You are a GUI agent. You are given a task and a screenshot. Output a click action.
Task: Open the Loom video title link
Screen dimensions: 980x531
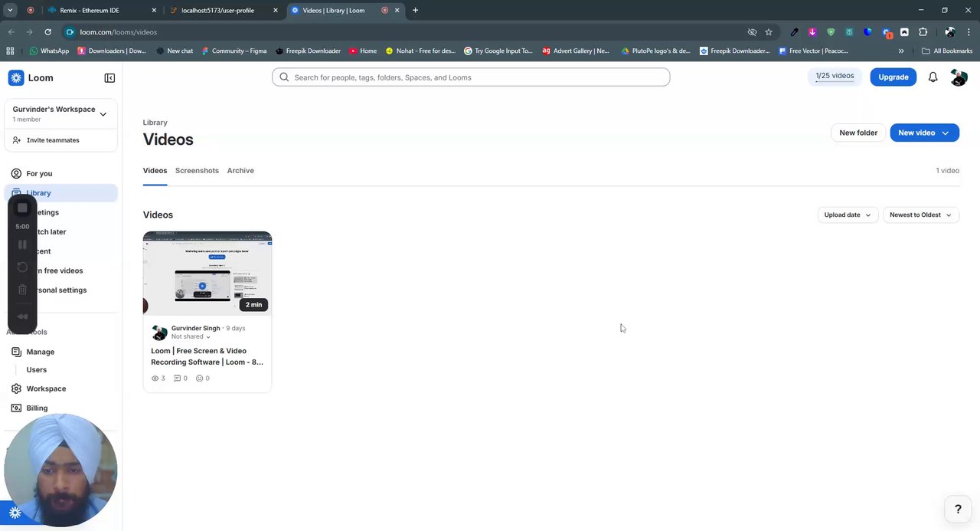pyautogui.click(x=207, y=357)
